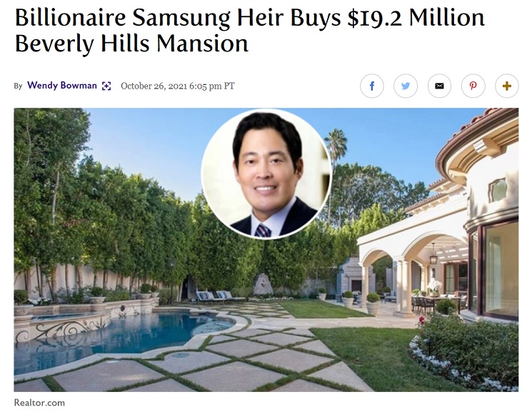
Task: Pin the article with the Pinterest icon
Action: click(x=473, y=86)
